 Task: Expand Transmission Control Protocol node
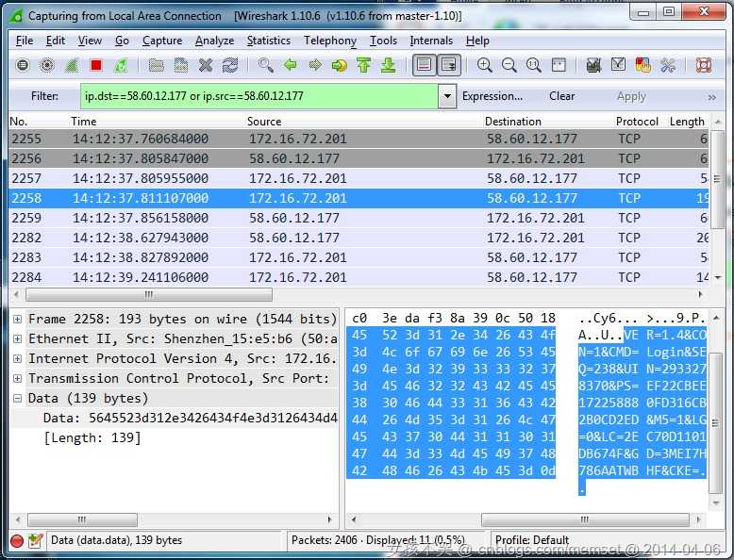tap(17, 378)
